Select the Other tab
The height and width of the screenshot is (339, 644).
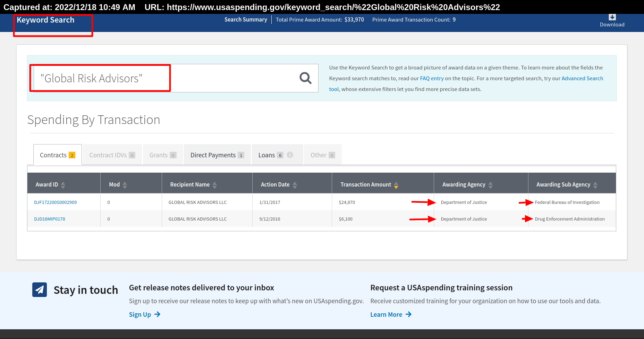pyautogui.click(x=323, y=155)
